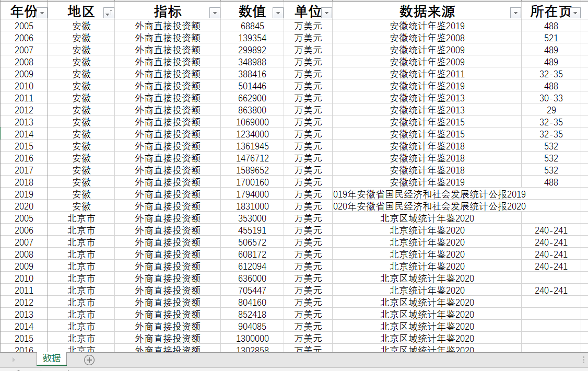Open the 所在页 column filter dropdown
This screenshot has width=588, height=371.
[x=575, y=13]
